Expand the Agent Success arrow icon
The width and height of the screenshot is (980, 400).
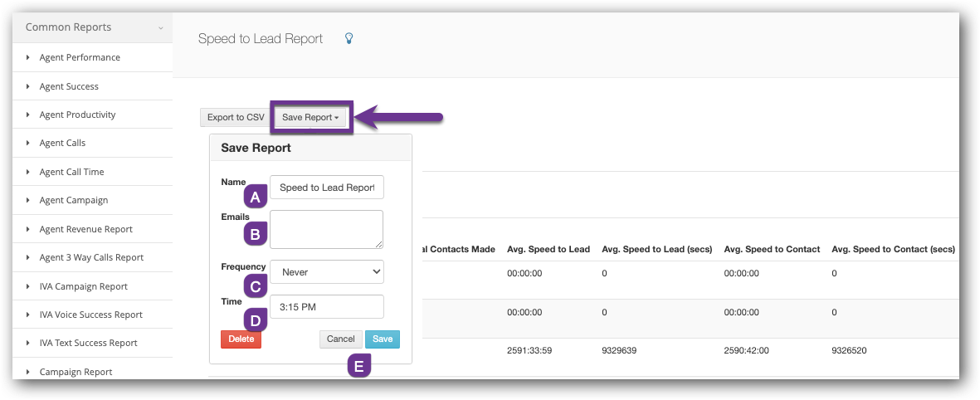(x=29, y=86)
